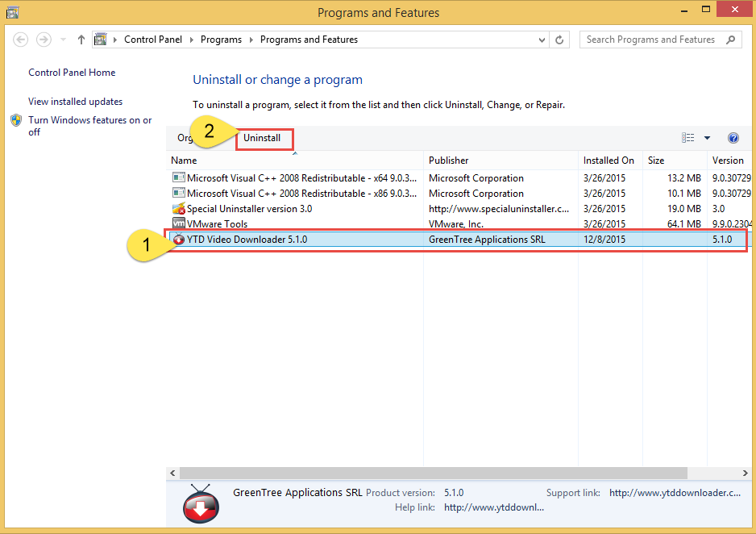Sort by Installed On column header
756x534 pixels.
pos(610,161)
